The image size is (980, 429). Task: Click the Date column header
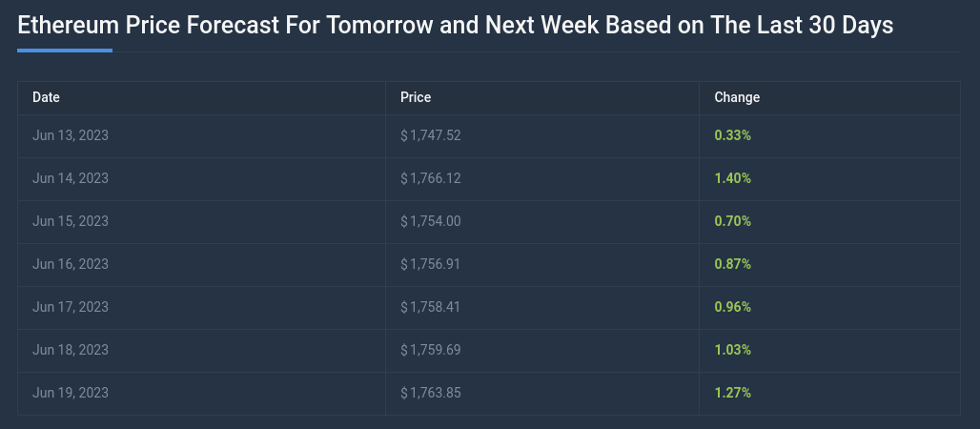pyautogui.click(x=47, y=97)
